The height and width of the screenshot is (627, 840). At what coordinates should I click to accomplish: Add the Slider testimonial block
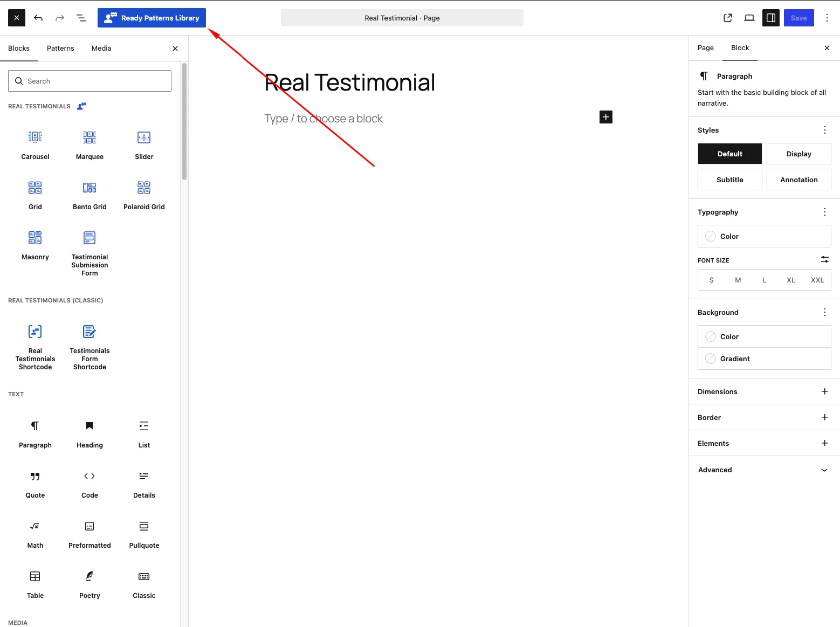click(x=144, y=146)
